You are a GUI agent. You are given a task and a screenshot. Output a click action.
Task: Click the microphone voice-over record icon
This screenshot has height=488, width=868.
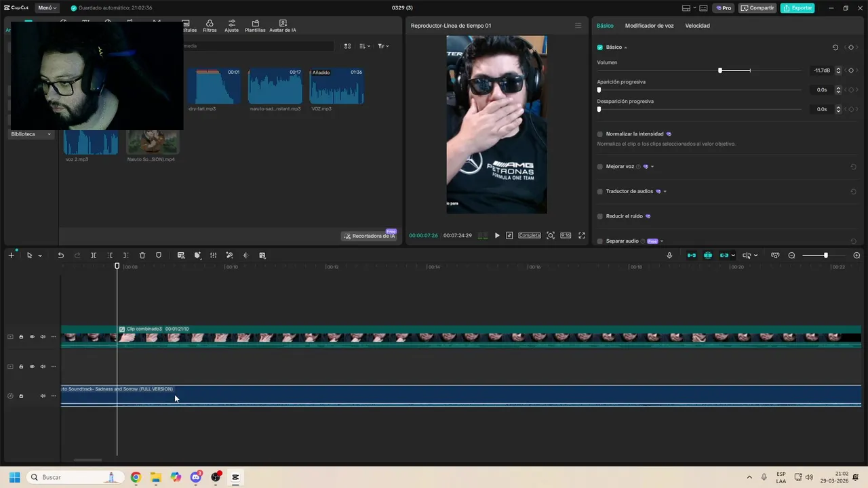pyautogui.click(x=669, y=256)
